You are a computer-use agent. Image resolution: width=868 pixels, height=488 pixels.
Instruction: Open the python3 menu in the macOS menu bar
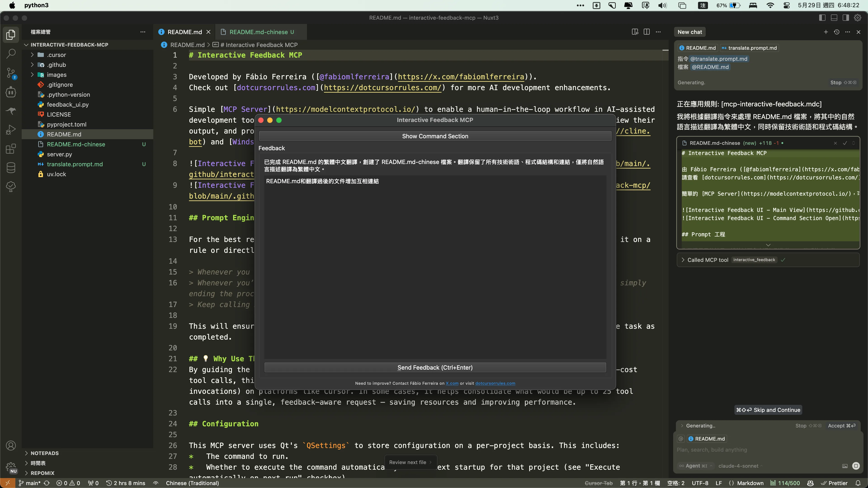click(x=36, y=5)
